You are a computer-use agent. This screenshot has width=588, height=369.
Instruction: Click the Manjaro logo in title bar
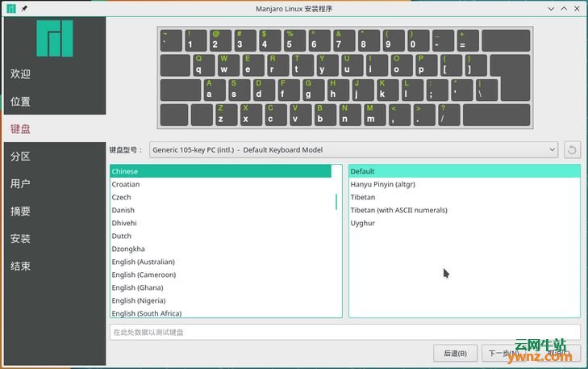11,8
